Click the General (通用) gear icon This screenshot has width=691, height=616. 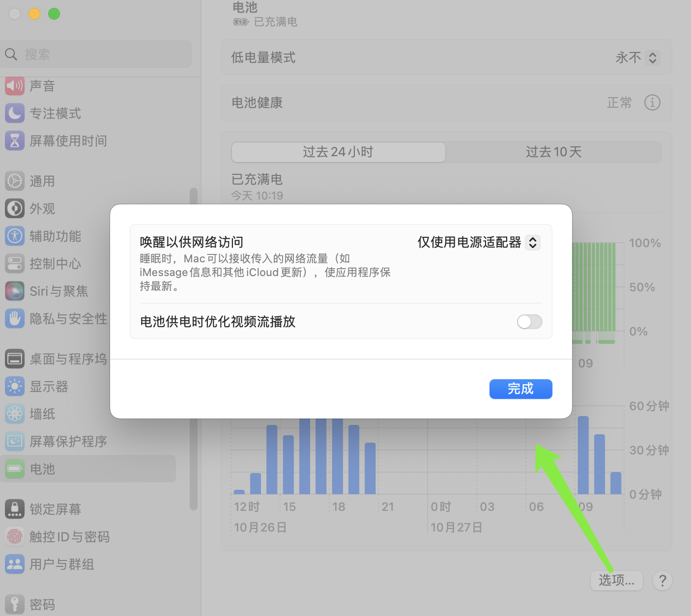[15, 181]
